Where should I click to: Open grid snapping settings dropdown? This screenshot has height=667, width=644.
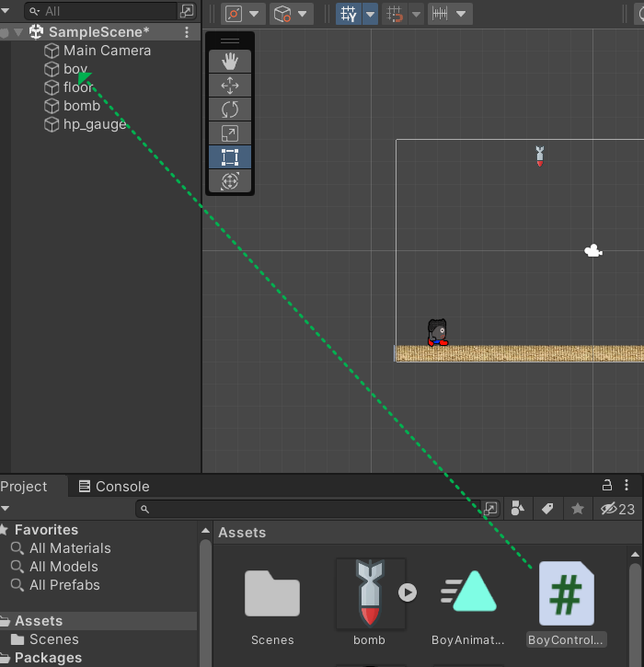[417, 14]
